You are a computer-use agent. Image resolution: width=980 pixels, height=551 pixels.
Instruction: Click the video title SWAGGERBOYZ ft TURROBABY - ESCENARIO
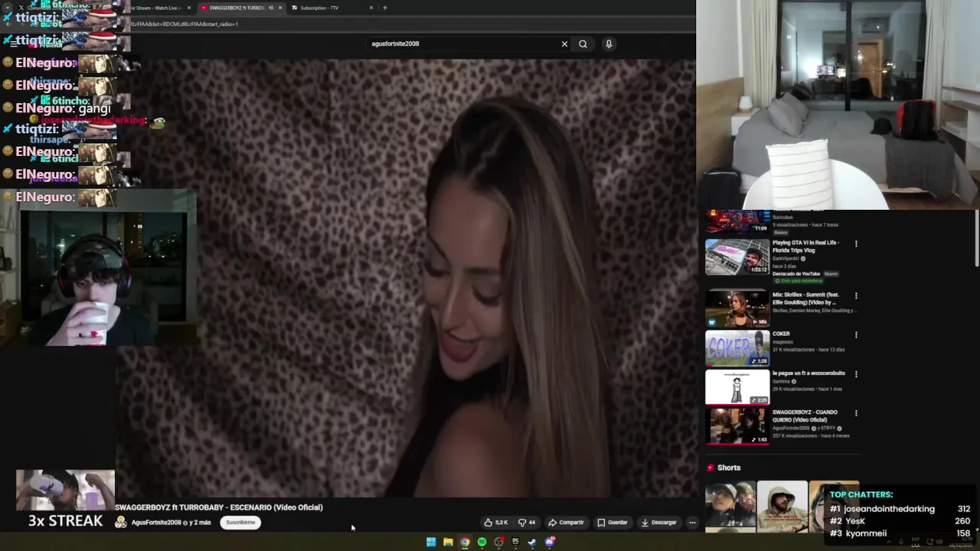tap(219, 507)
